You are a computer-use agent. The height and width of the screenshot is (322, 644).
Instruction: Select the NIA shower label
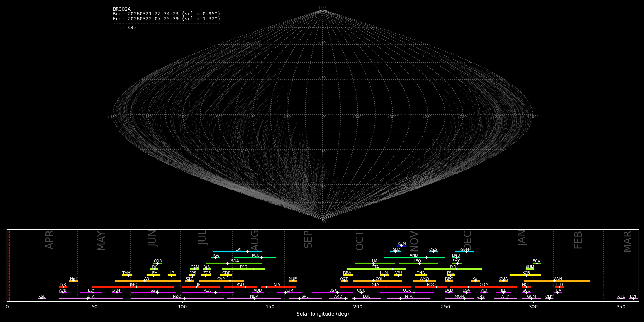click(277, 285)
